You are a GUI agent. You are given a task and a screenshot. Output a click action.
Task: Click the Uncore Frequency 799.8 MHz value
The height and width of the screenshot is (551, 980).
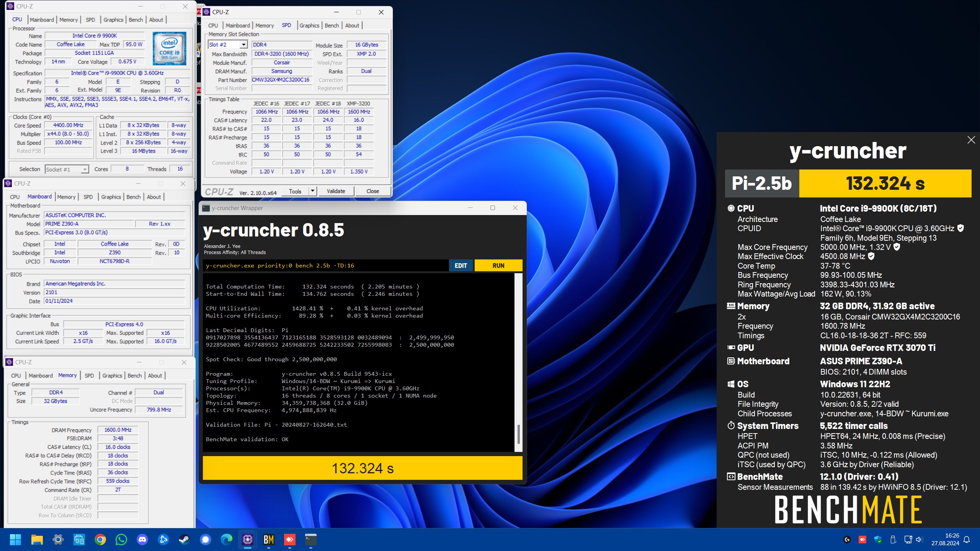pyautogui.click(x=159, y=409)
